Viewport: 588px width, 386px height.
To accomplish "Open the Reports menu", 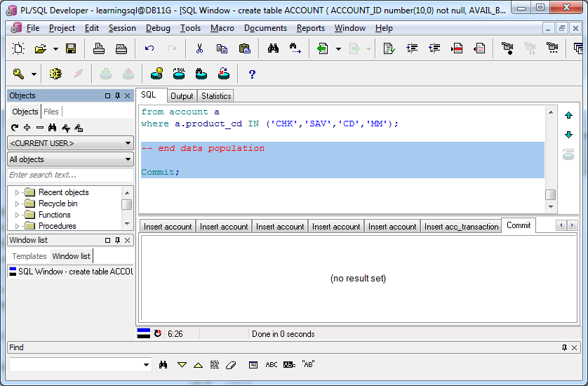I will (311, 28).
